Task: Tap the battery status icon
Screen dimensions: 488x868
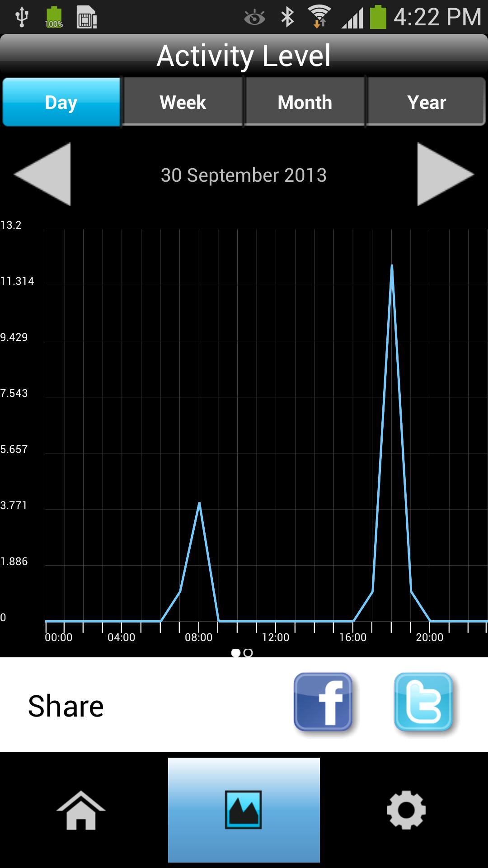Action: click(378, 18)
